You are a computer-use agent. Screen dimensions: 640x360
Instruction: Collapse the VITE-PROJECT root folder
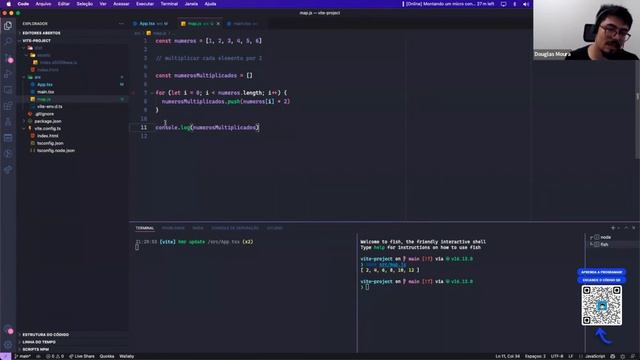point(36,41)
